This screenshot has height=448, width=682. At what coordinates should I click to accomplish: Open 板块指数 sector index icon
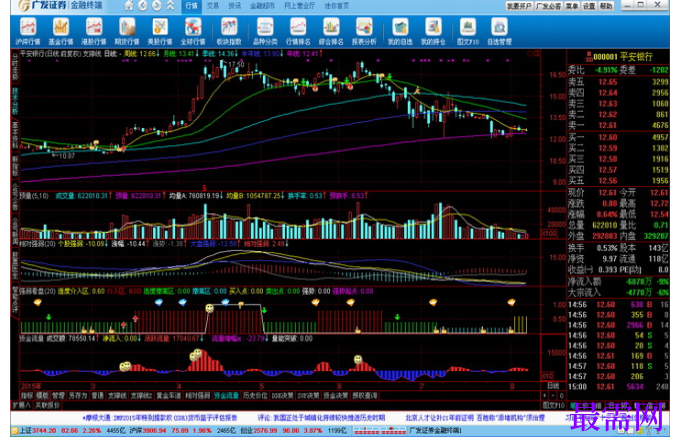point(229,31)
